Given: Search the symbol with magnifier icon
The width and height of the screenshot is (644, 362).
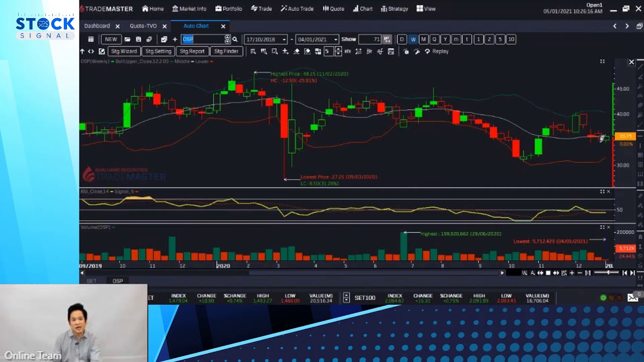Looking at the screenshot, I should [x=235, y=39].
